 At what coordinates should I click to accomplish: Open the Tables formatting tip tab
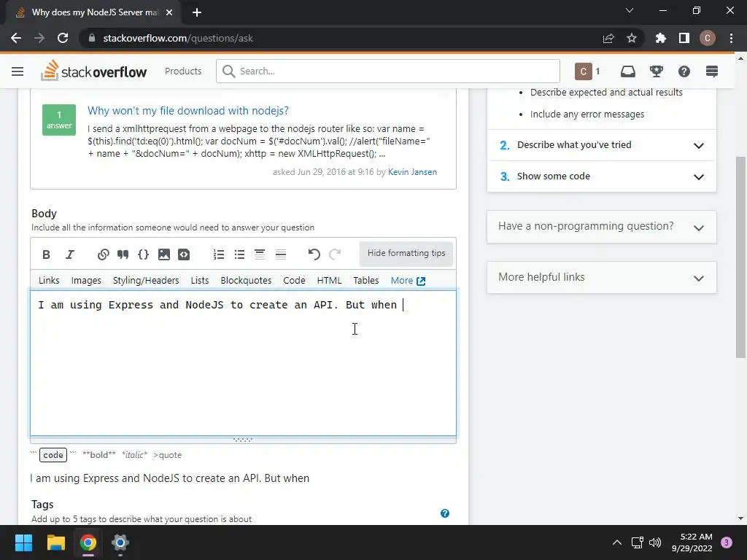(366, 281)
